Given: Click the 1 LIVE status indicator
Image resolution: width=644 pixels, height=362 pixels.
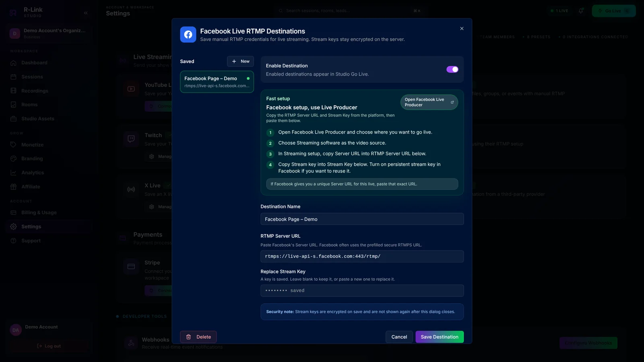Looking at the screenshot, I should pyautogui.click(x=559, y=11).
